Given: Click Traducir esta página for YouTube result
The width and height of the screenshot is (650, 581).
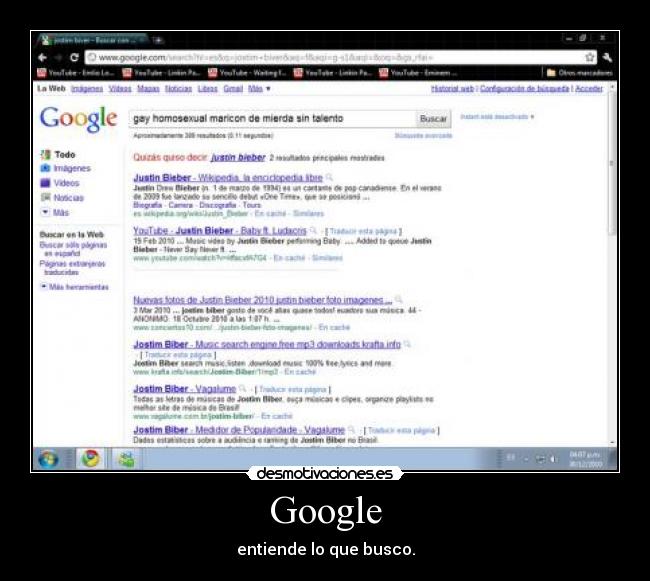Looking at the screenshot, I should [x=363, y=231].
